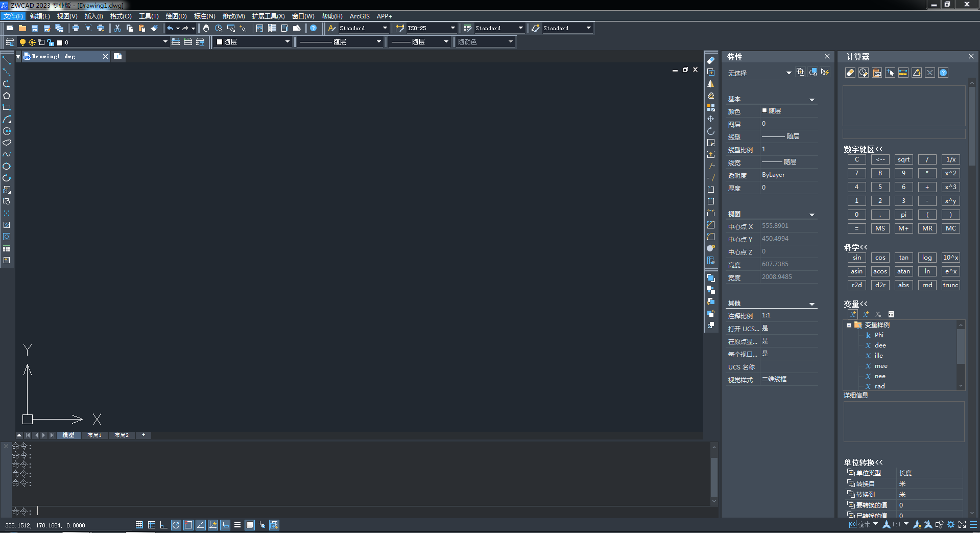Collapse the 其他 section in Properties

point(812,304)
